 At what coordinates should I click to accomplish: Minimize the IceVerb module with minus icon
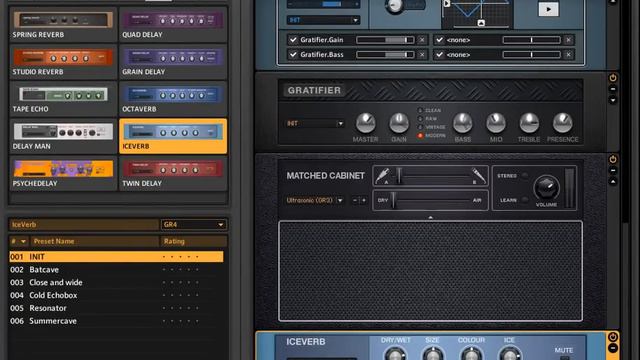coord(613,348)
